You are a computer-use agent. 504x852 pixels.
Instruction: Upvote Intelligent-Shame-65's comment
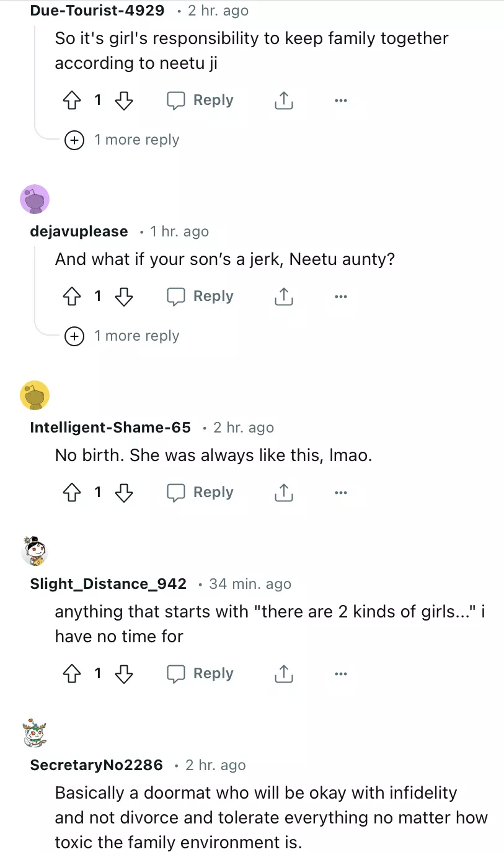pyautogui.click(x=73, y=493)
